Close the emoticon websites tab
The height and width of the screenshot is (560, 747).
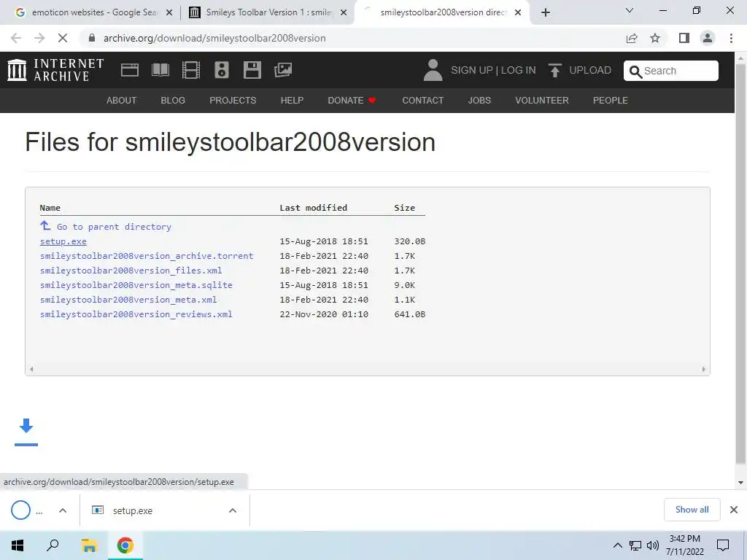tap(169, 13)
